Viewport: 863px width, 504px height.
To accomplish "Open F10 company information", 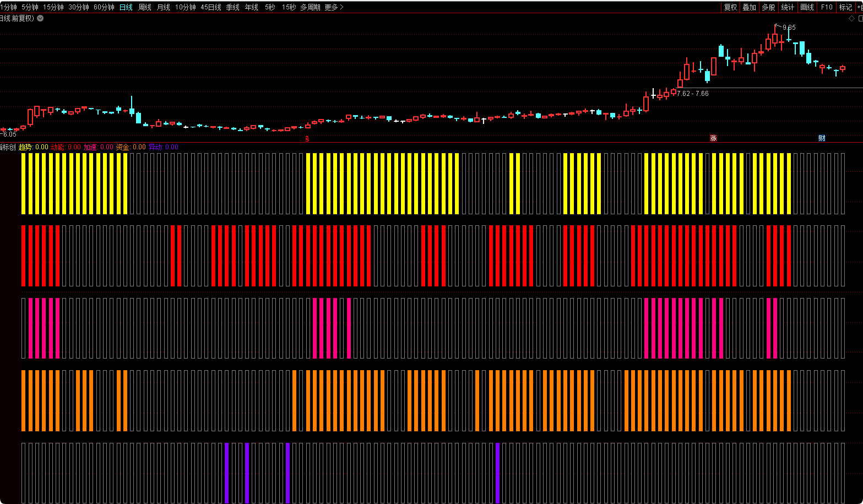I will coord(827,7).
